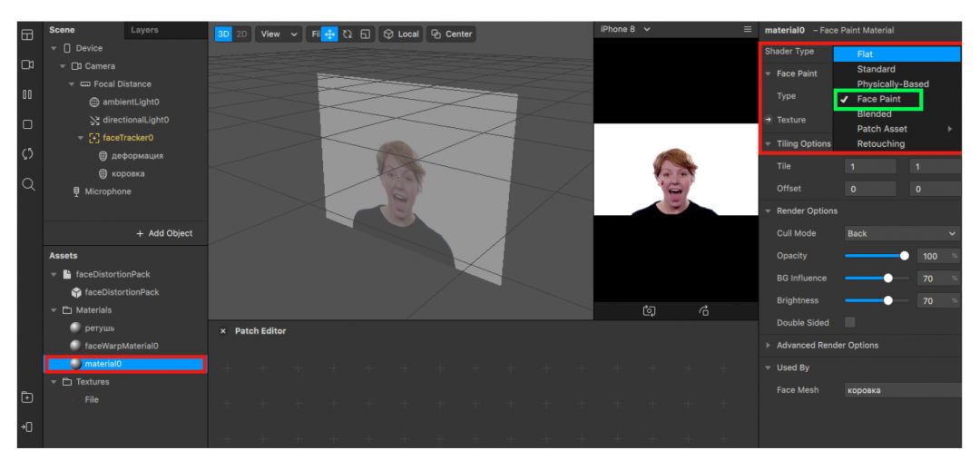Click the rotate device icon under simulator
The width and height of the screenshot is (980, 470).
703,309
